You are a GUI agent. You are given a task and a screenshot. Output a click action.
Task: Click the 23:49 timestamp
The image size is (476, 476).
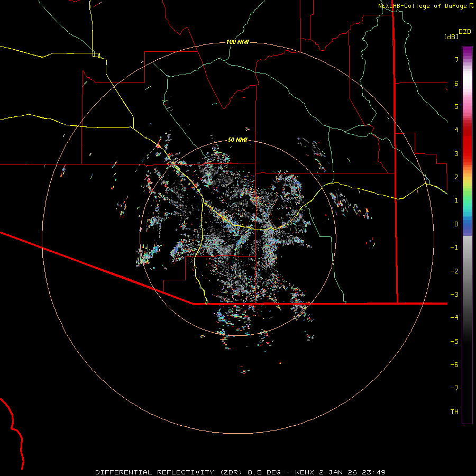pos(374,472)
